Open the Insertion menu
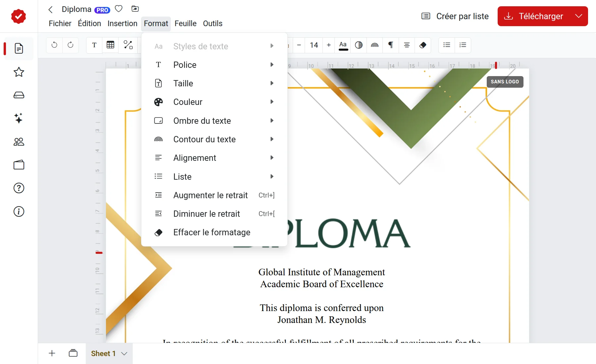Screen dimensions: 596x364 coord(123,23)
